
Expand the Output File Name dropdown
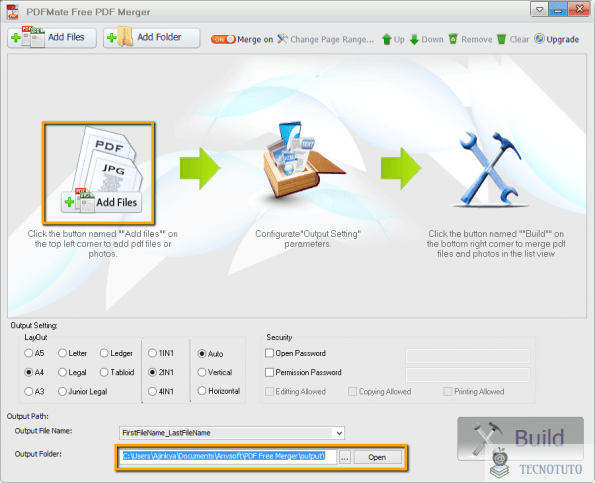[x=339, y=433]
